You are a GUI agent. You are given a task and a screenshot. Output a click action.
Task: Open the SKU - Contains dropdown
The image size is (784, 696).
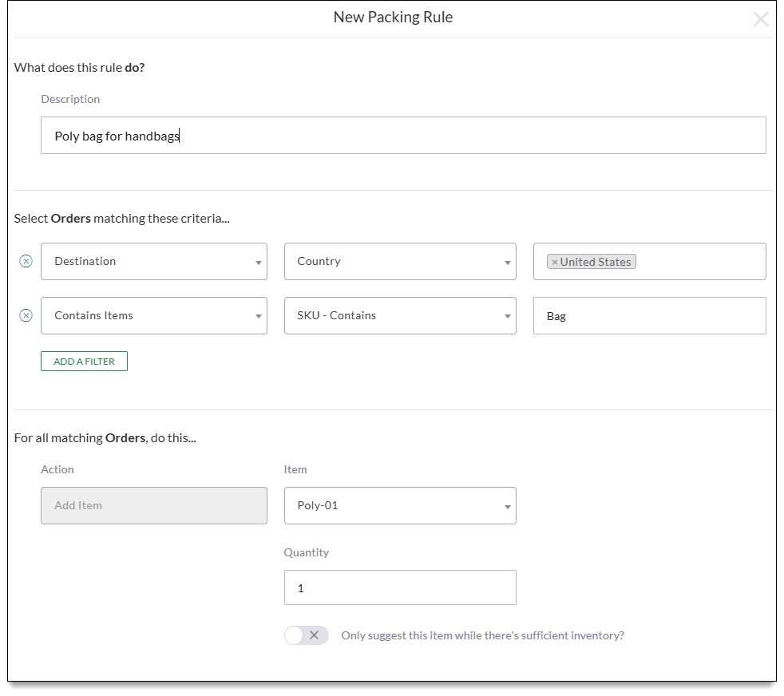click(399, 316)
